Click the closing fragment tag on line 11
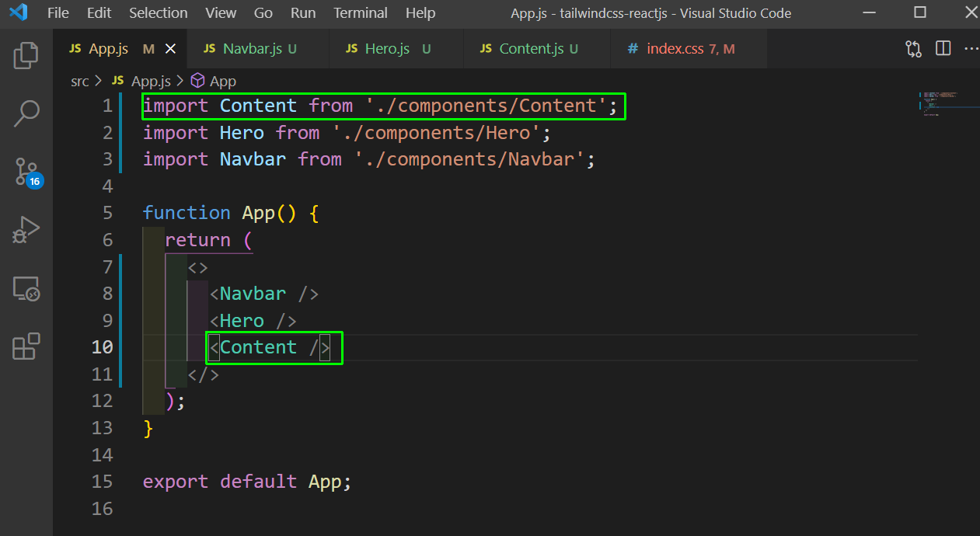Screen dimensions: 980x536 pos(204,374)
